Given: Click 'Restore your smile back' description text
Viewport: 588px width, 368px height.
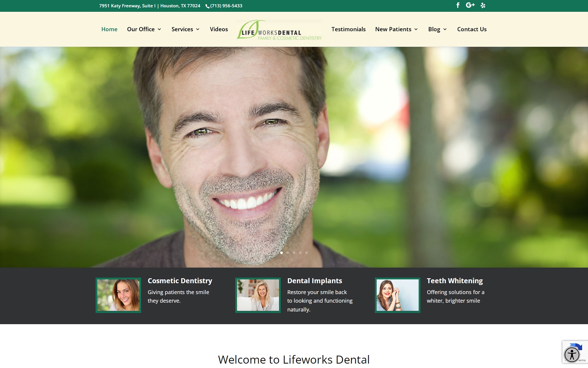Looking at the screenshot, I should [x=320, y=301].
